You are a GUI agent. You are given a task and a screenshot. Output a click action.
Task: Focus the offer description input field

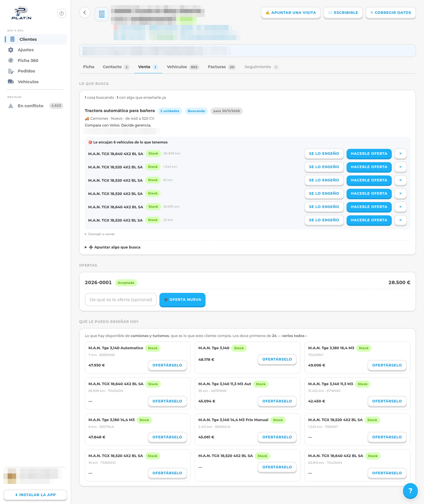click(121, 300)
